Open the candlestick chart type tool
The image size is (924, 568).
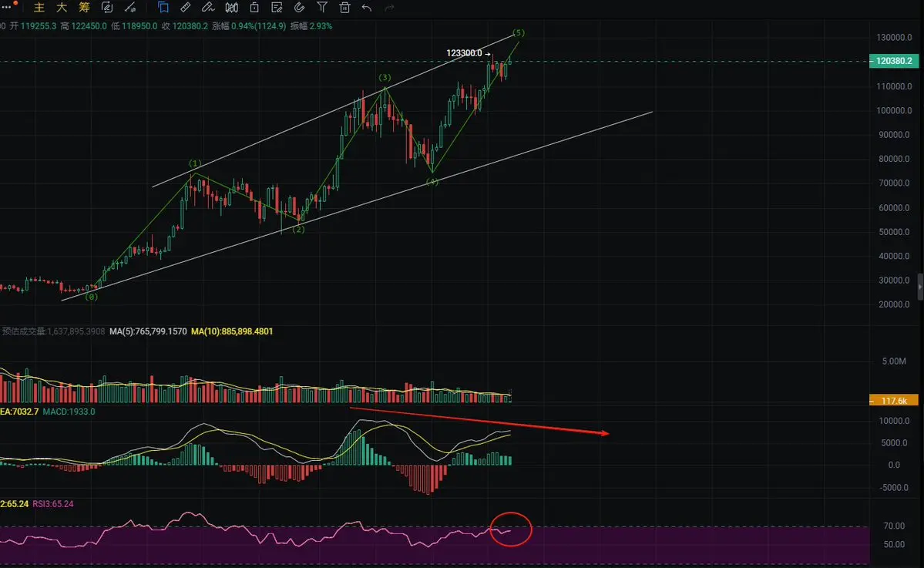point(232,8)
